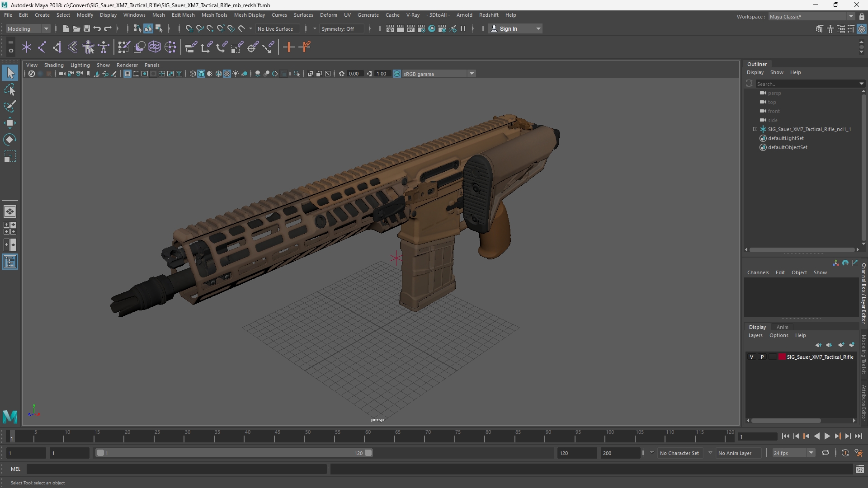
Task: Open the Redshift menu
Action: coord(489,15)
